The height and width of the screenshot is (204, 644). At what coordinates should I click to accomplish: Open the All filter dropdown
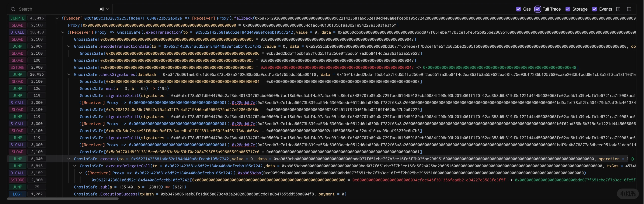pos(104,9)
